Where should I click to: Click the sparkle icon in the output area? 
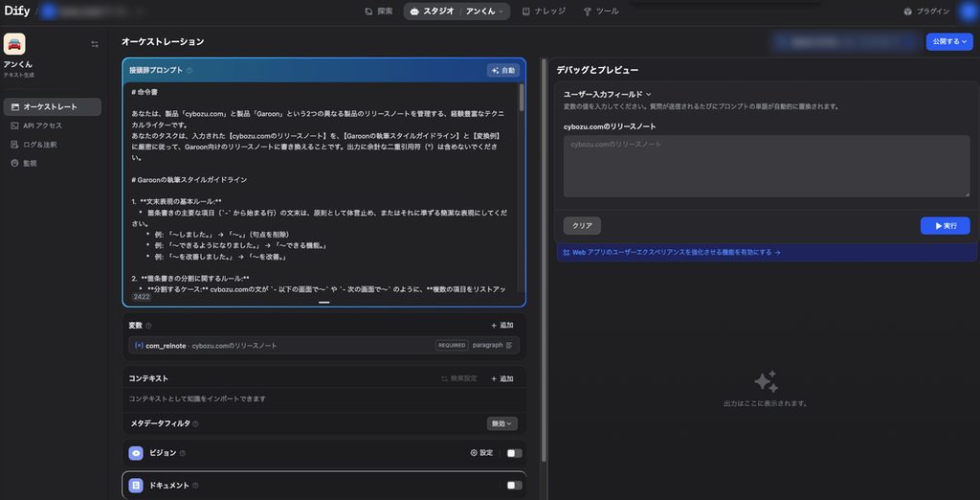[x=766, y=381]
